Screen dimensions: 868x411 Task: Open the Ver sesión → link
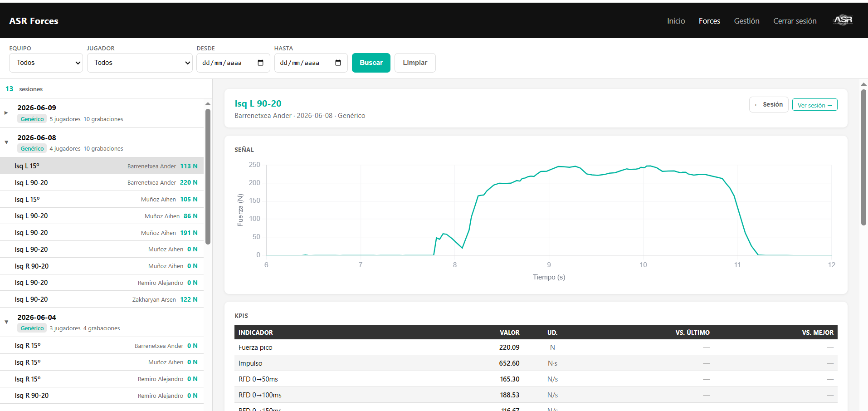(814, 105)
